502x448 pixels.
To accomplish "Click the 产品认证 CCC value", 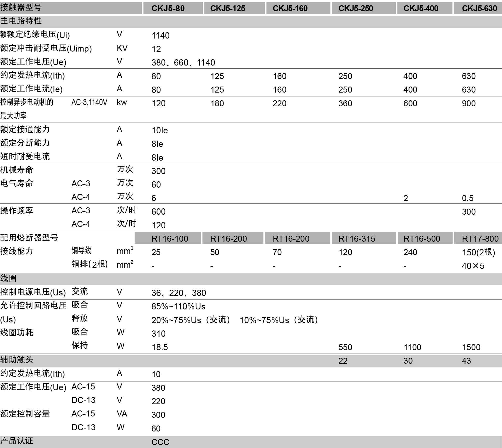I will click(160, 442).
